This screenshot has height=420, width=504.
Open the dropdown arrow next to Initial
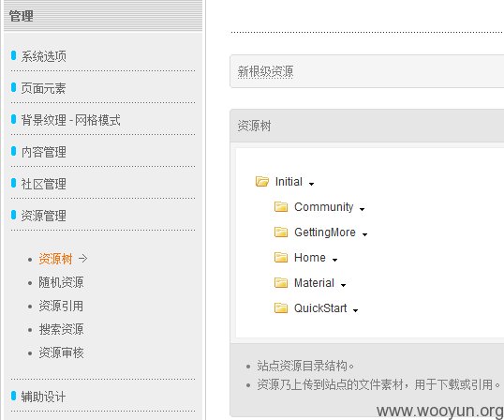point(311,184)
